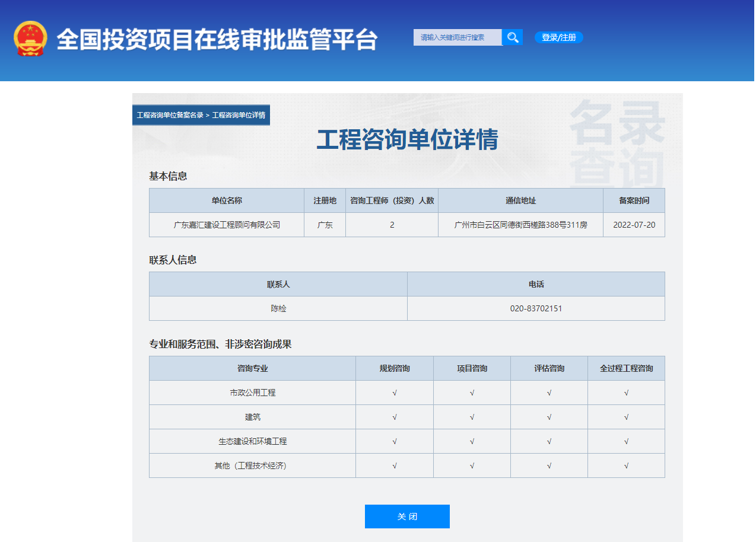Select phone number 020-83702151
This screenshot has width=756, height=542.
coord(536,309)
